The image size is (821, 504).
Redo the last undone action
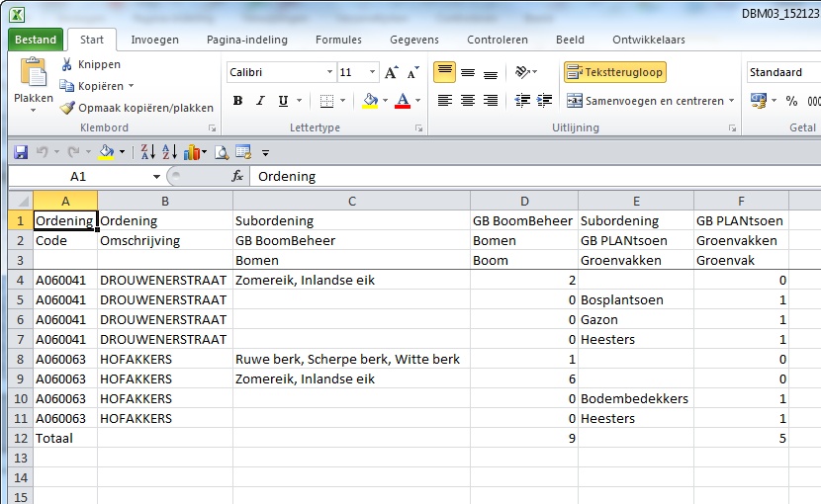pos(73,152)
